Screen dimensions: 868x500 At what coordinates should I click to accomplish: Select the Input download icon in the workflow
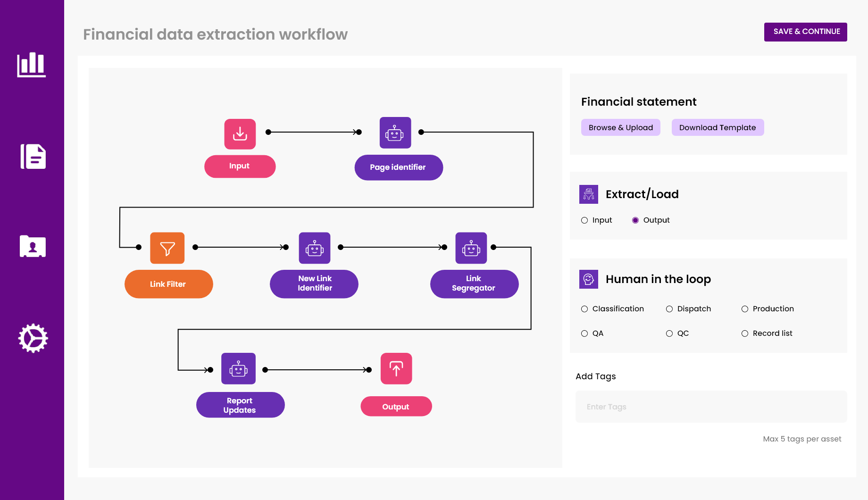(240, 133)
